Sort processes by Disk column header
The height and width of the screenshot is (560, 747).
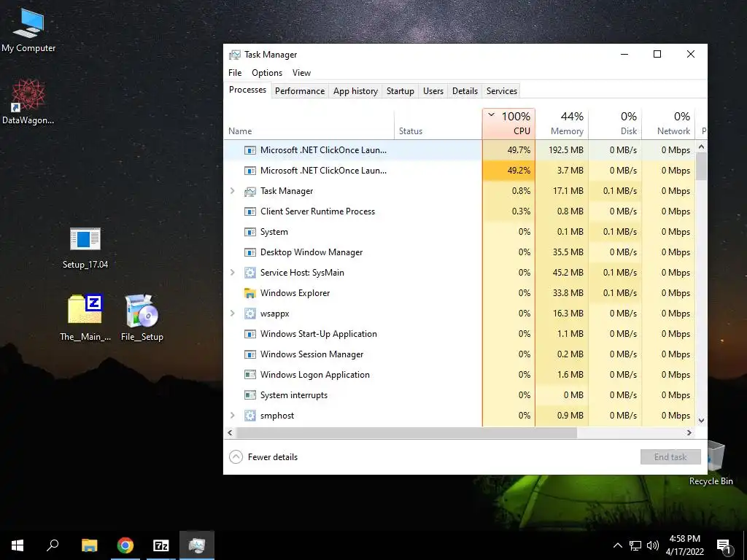click(616, 124)
